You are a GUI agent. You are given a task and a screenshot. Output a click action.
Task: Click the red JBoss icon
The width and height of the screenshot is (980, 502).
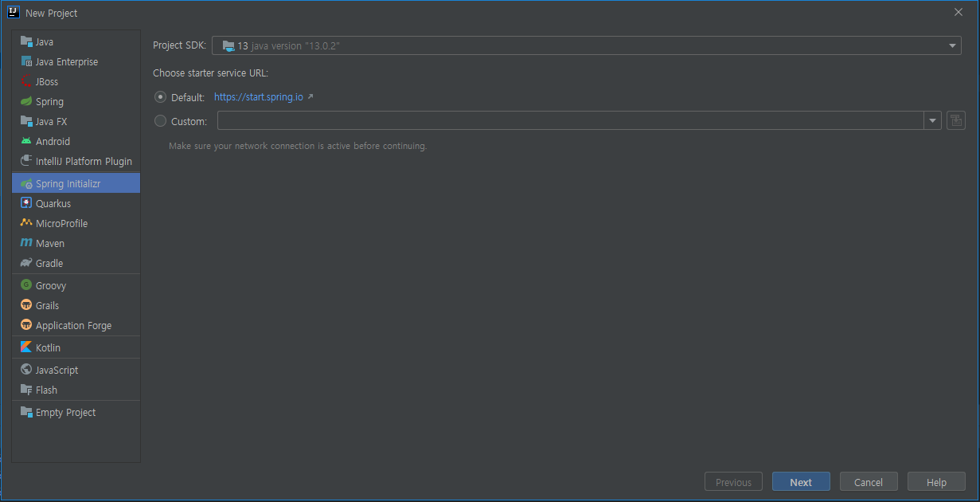coord(26,81)
